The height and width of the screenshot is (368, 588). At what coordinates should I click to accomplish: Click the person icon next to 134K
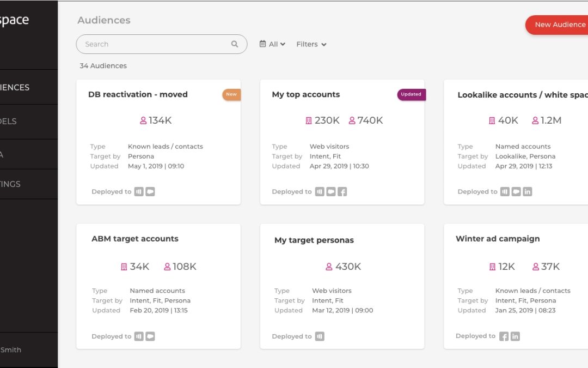tap(143, 120)
